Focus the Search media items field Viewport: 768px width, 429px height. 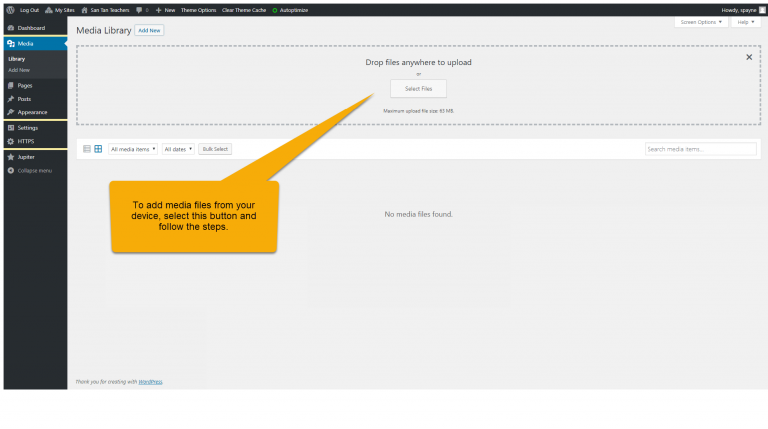coord(700,149)
